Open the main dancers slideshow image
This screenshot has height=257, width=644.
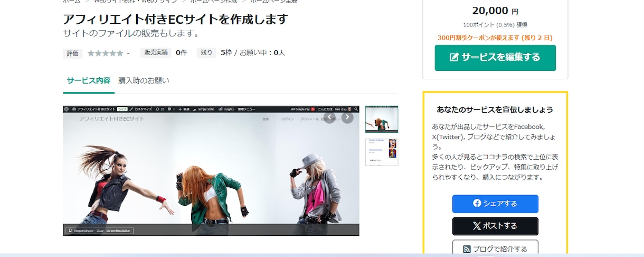click(x=211, y=170)
